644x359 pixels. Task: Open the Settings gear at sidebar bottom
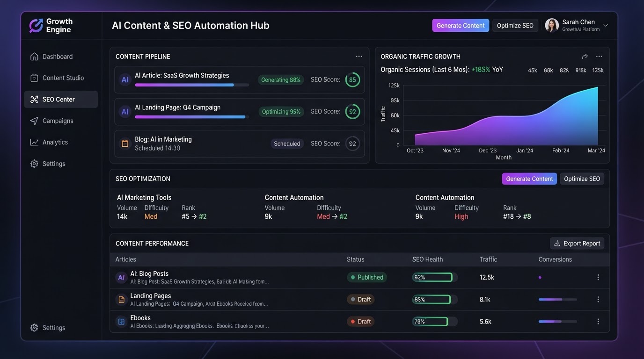click(x=34, y=328)
